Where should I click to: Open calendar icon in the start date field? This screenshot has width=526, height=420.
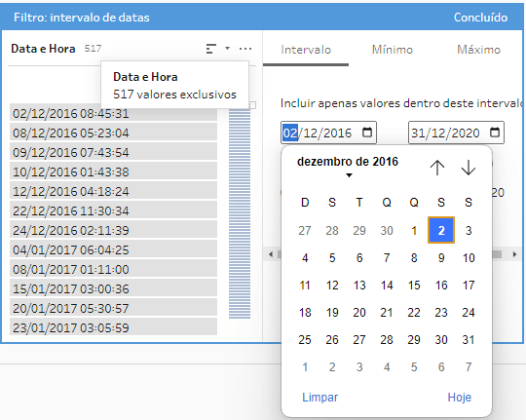tap(367, 133)
